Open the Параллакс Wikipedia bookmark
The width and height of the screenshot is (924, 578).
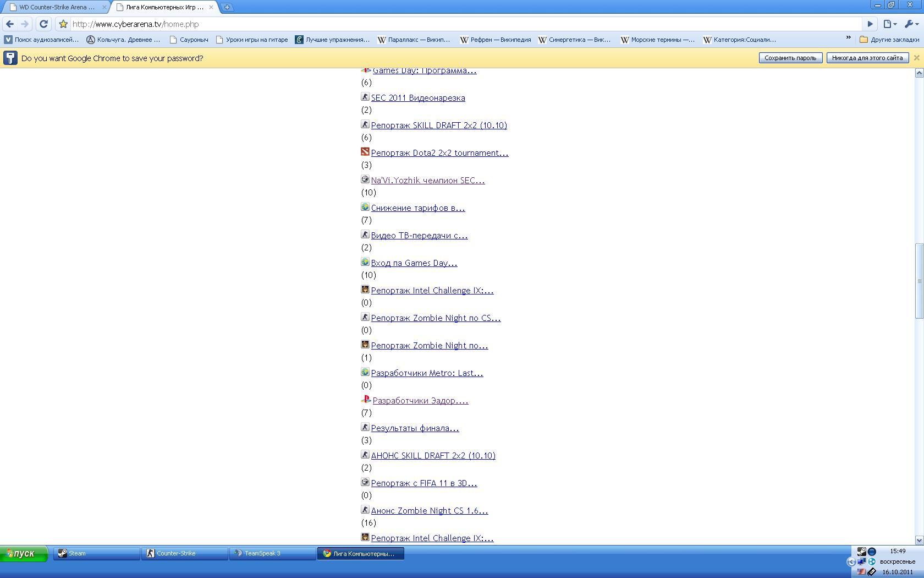pyautogui.click(x=414, y=40)
